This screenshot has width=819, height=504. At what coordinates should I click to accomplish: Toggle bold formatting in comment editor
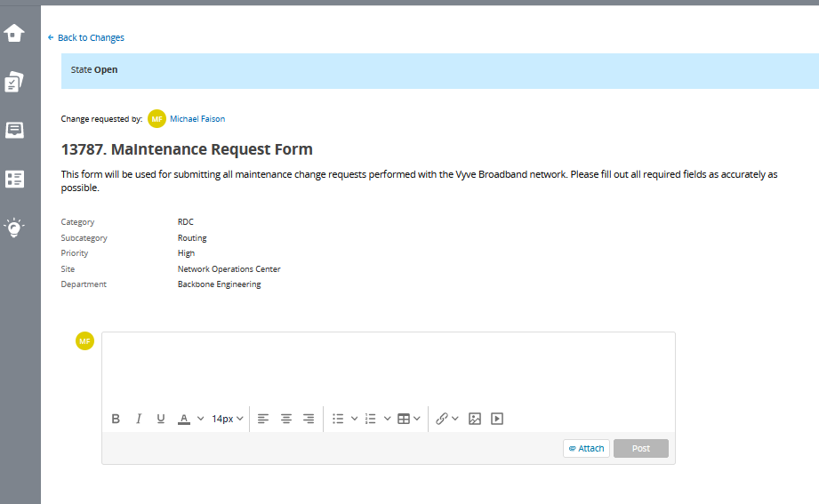point(116,419)
